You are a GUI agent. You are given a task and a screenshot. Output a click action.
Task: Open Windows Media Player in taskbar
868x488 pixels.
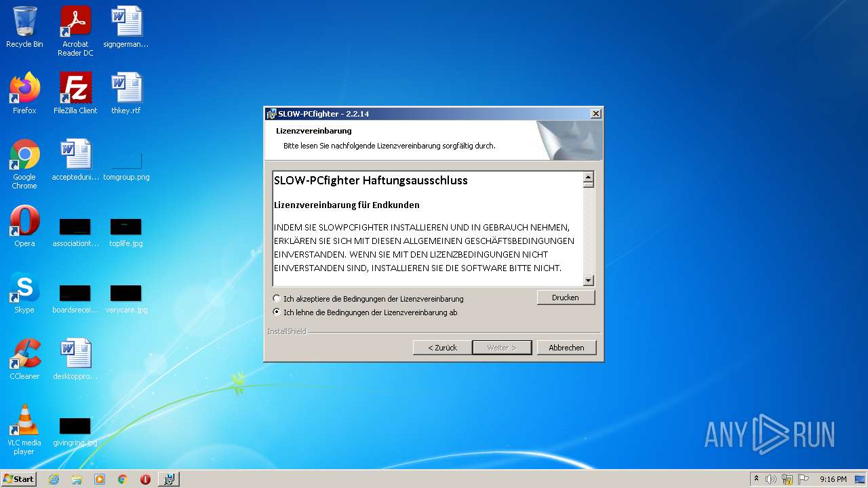point(100,479)
